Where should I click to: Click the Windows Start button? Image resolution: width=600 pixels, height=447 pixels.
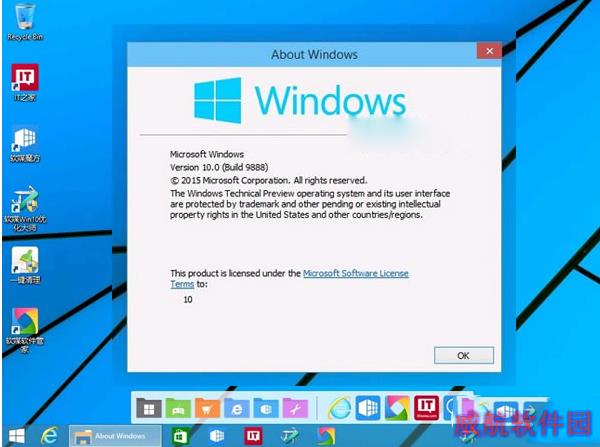[x=17, y=436]
